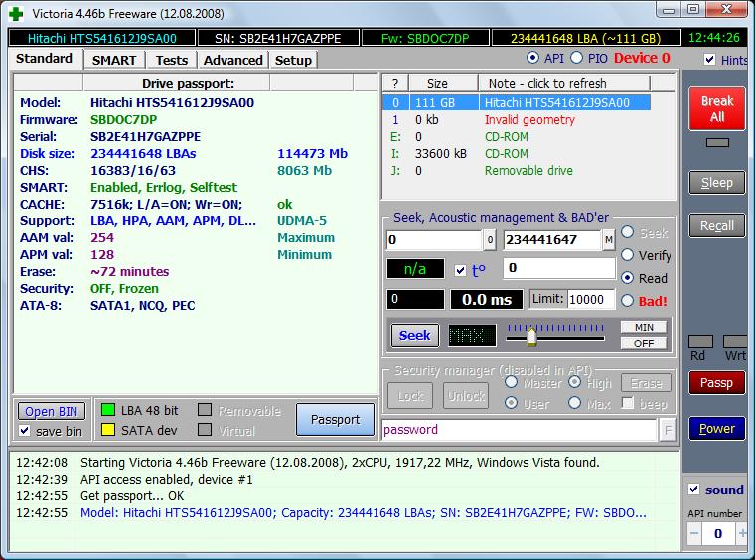Click the 0.0 ms display

click(x=487, y=299)
